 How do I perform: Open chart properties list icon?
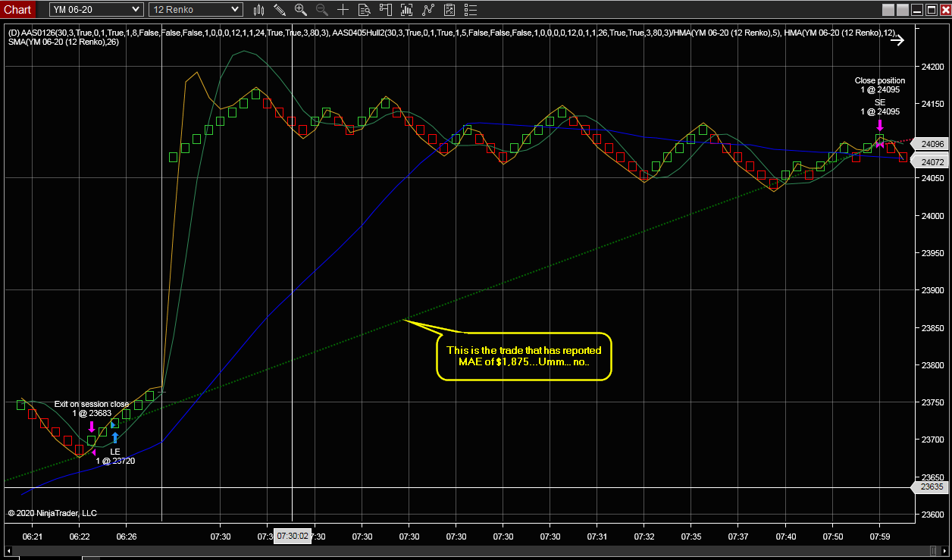(x=471, y=10)
